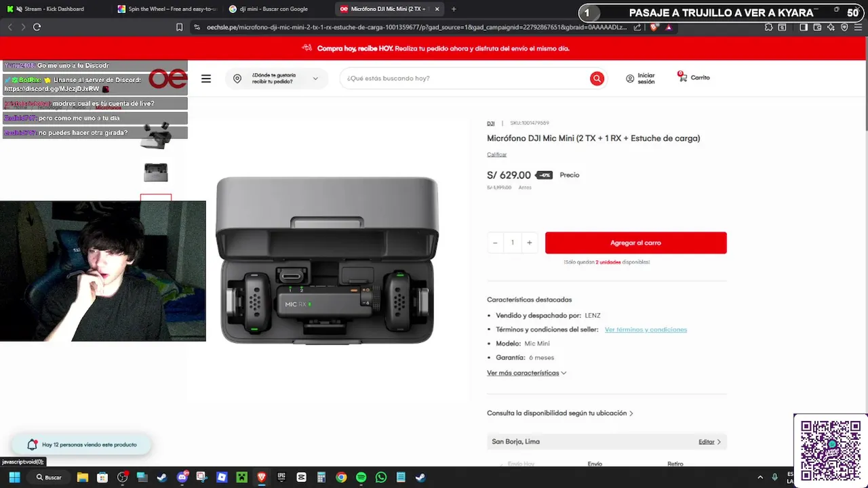Click the browser address bar URL
The height and width of the screenshot is (488, 868).
(417, 27)
